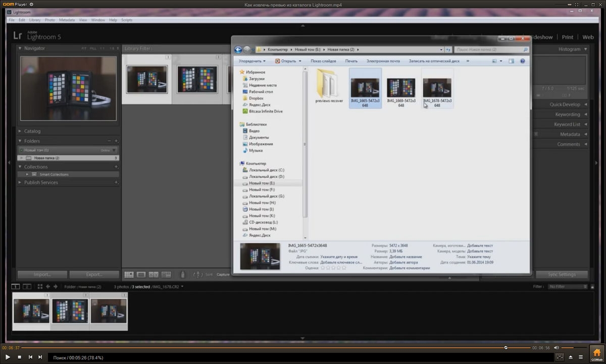
Task: Skip to previous track in GOM Player
Action: click(30, 357)
